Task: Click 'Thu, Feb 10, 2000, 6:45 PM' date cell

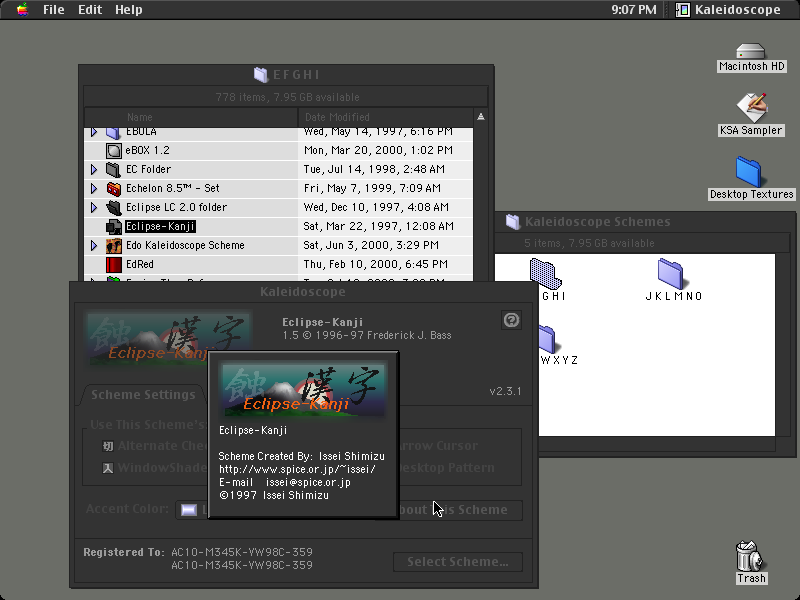Action: coord(376,264)
